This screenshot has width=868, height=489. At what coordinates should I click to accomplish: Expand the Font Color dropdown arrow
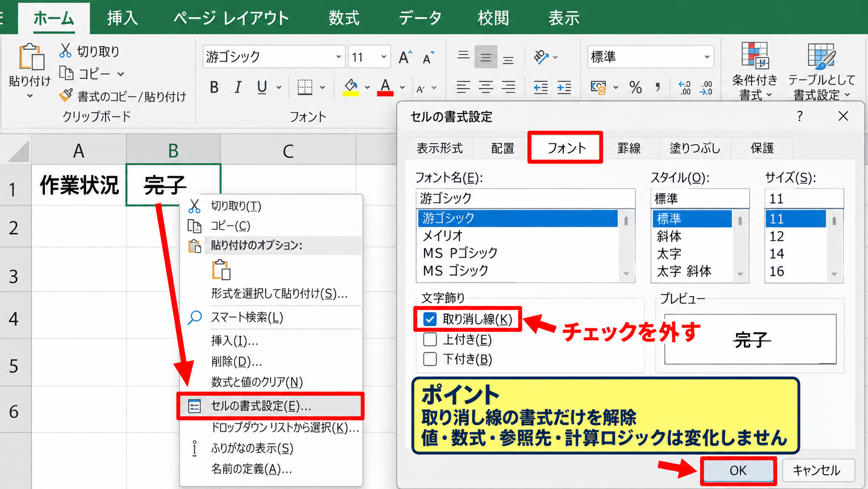(x=402, y=87)
